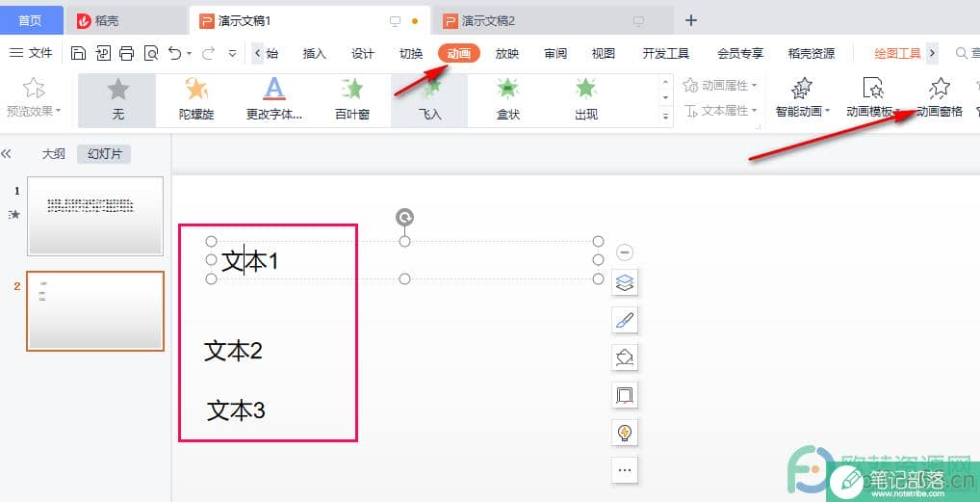Switch to 演示文稿2 document tab
This screenshot has width=980, height=502.
pyautogui.click(x=552, y=20)
